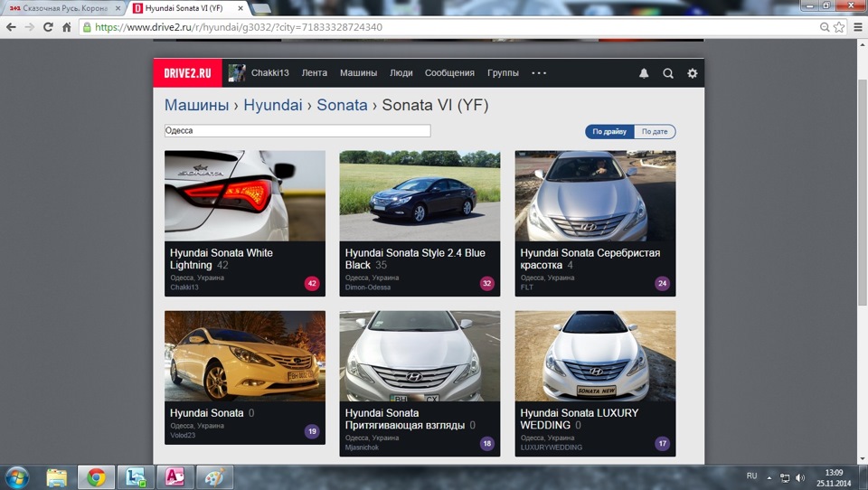This screenshot has height=490, width=868.
Task: Open the Сообщения menu item
Action: pos(449,73)
